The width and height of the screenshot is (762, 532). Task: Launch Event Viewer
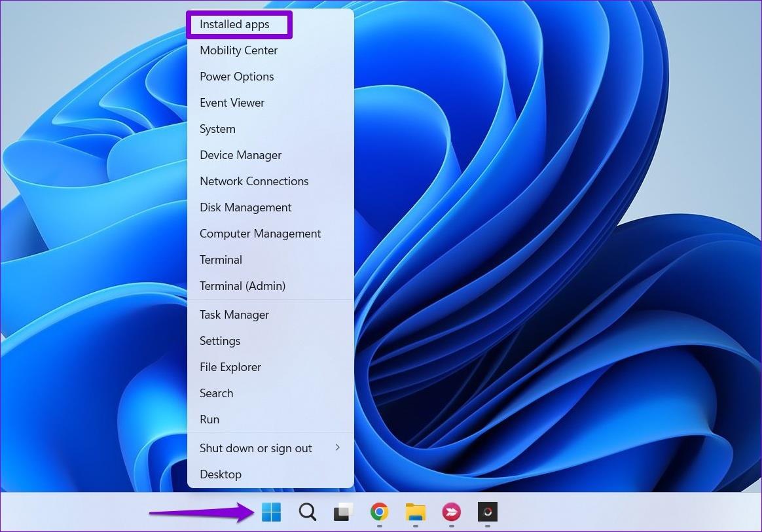click(x=232, y=103)
